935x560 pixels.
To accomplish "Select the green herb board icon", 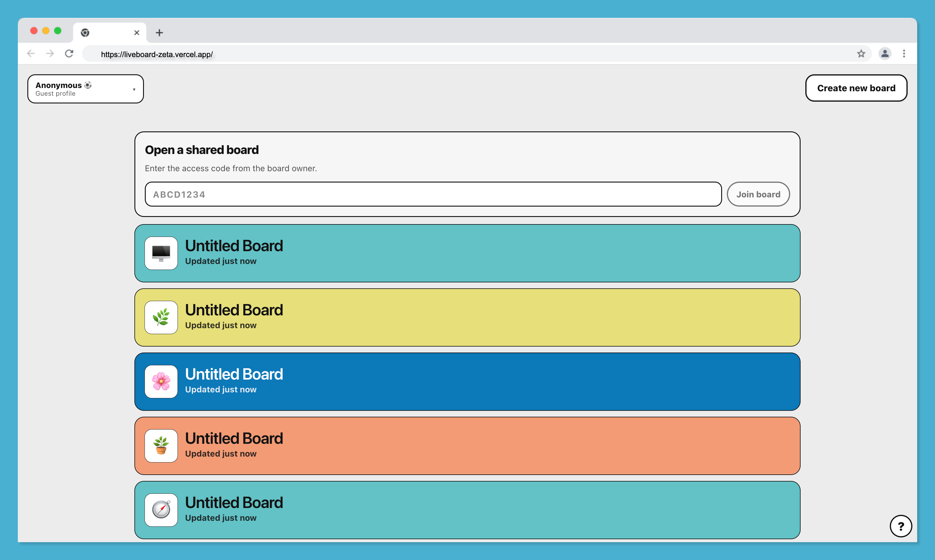I will 161,317.
